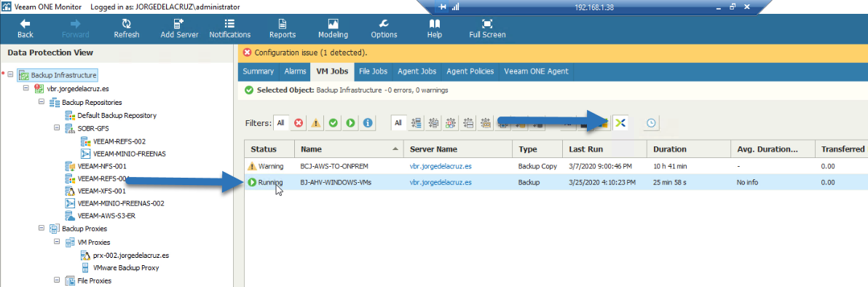Select the All status filter button
868x287 pixels.
tap(281, 123)
